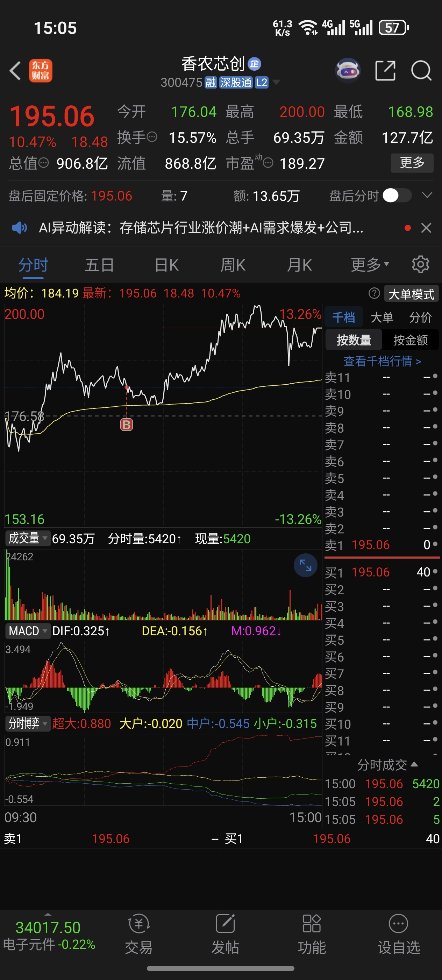This screenshot has height=980, width=442.
Task: Select the 分价 tab
Action: (x=420, y=317)
